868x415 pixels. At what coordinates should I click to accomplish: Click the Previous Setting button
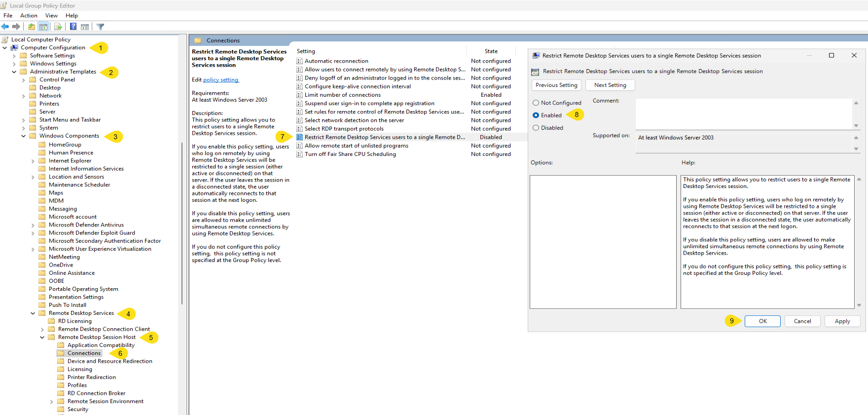(556, 85)
